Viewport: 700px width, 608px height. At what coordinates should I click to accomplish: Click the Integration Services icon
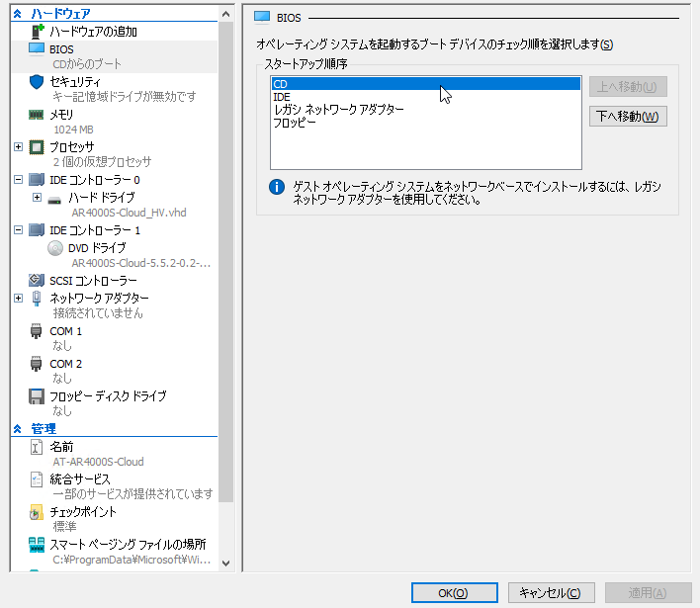pyautogui.click(x=37, y=479)
